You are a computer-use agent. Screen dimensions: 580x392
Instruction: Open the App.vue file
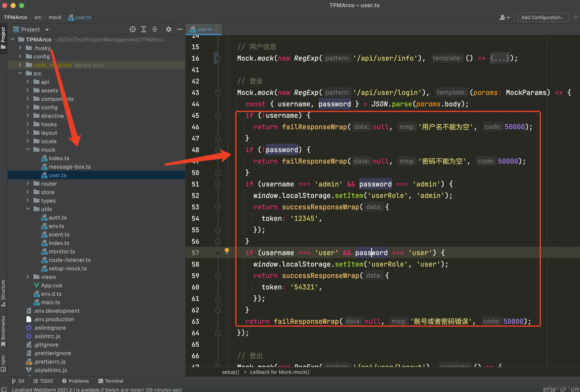[x=52, y=285]
